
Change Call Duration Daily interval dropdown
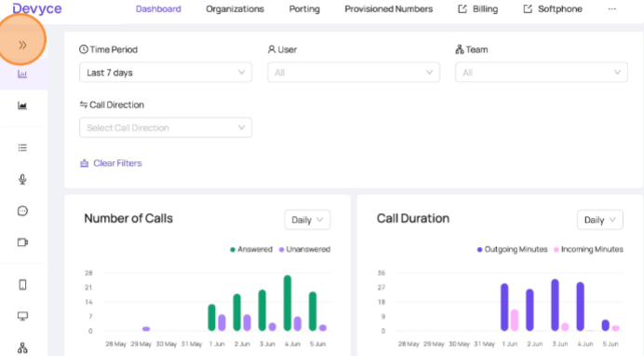click(x=600, y=220)
